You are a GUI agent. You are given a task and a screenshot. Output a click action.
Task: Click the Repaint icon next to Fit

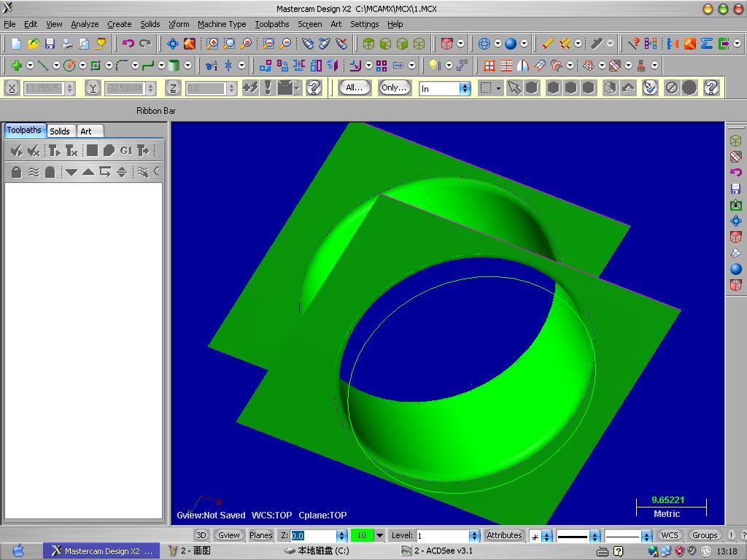[x=190, y=44]
